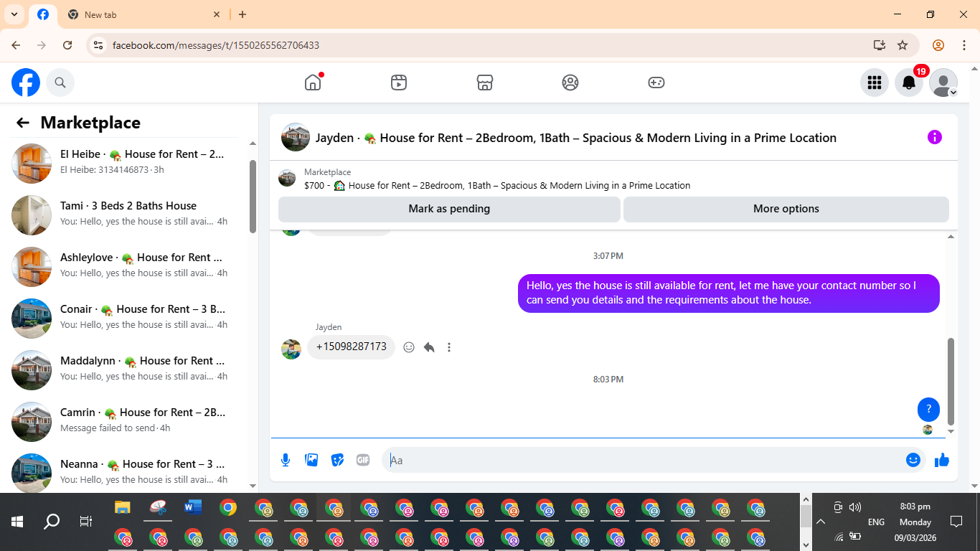Click More options button
This screenshot has width=980, height=551.
[x=786, y=209]
